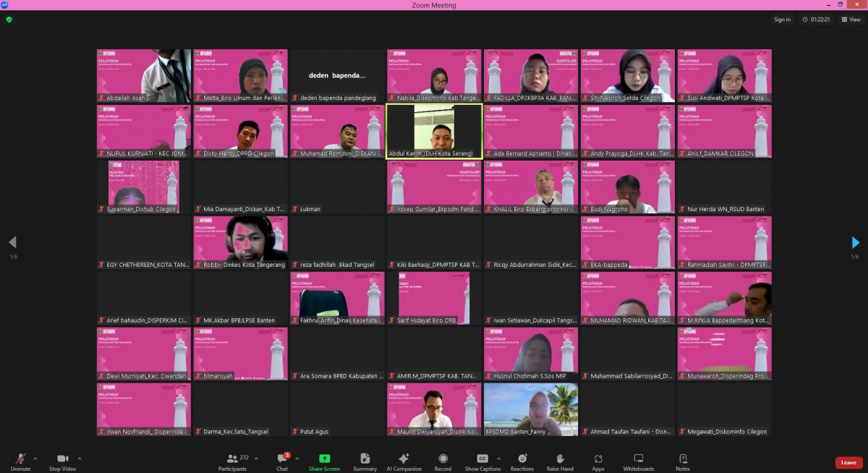Go to next page of participants

point(855,243)
